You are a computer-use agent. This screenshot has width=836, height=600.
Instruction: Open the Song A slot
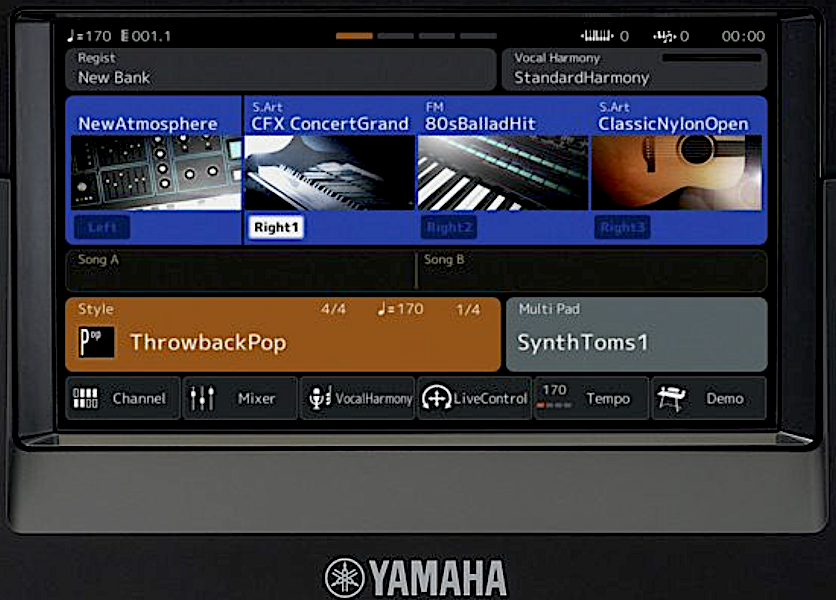pos(240,270)
